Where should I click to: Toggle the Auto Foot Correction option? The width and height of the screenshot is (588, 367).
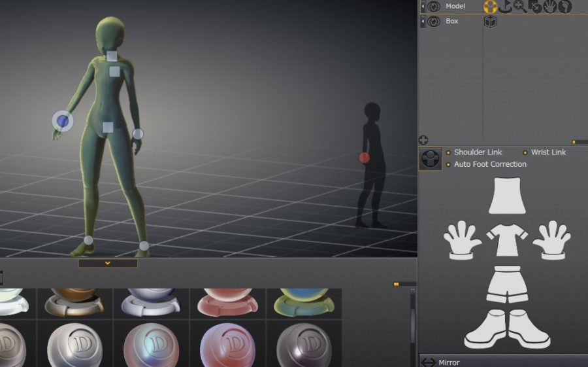point(486,164)
